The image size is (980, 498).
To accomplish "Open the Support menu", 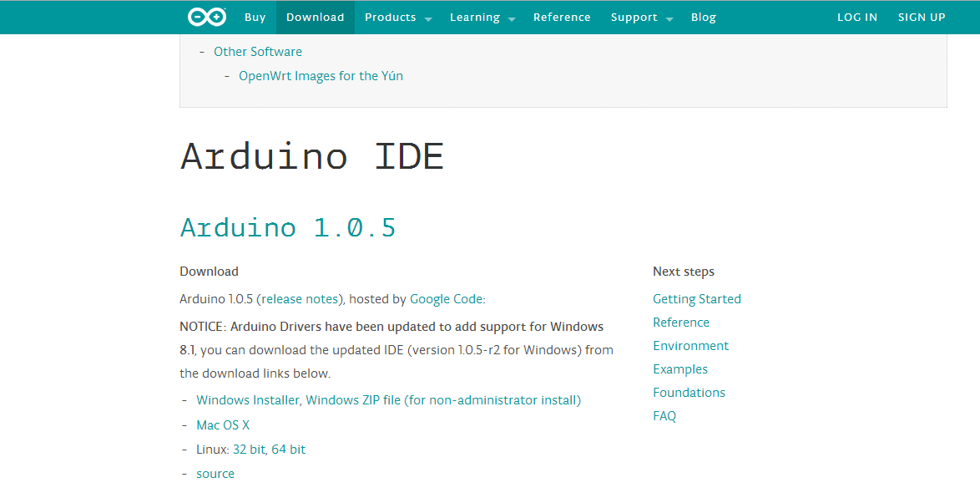I will [634, 18].
